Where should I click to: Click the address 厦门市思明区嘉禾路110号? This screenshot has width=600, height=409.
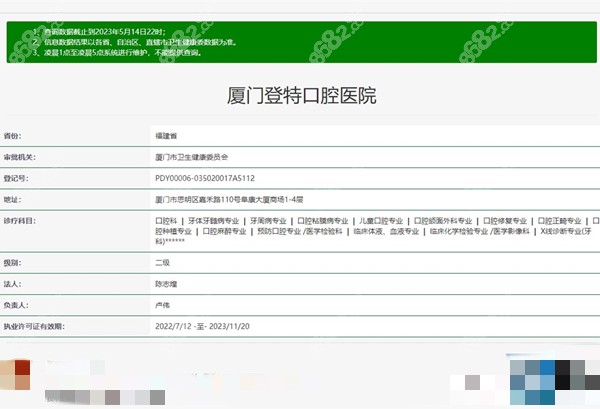[x=196, y=199]
